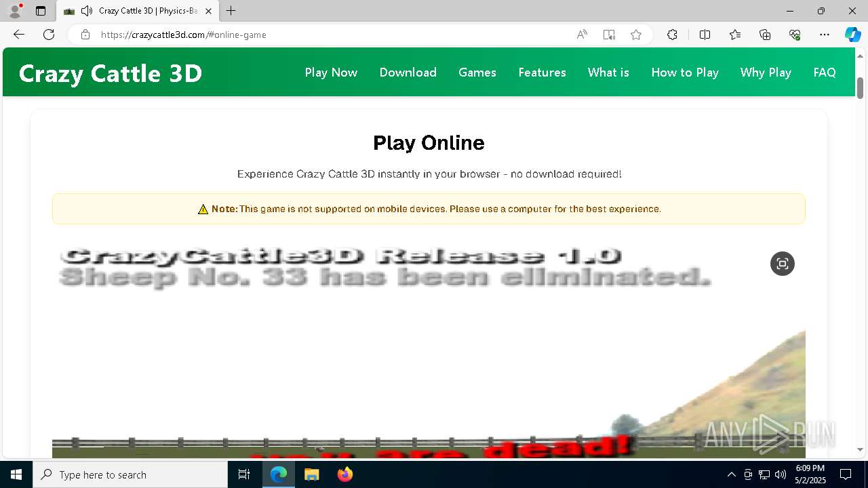The width and height of the screenshot is (868, 488).
Task: Click the page vertical scrollbar thumb
Action: tap(861, 88)
